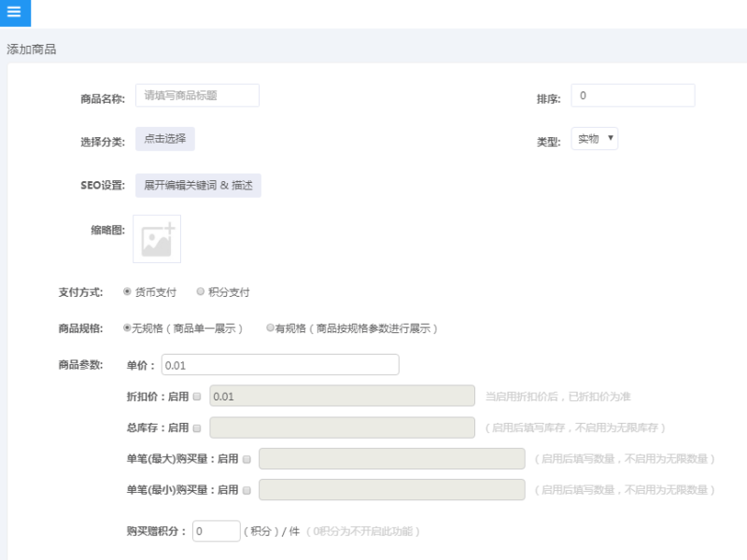Enable 单笔(最小)购买量 checkbox
This screenshot has height=560, width=747.
[x=247, y=491]
